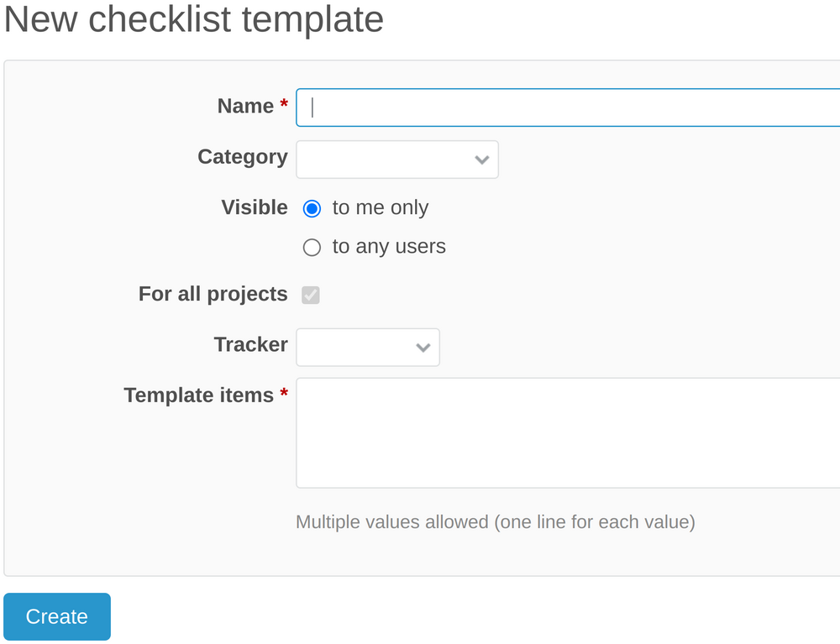840x644 pixels.
Task: Click the Category dropdown chevron arrow
Action: click(481, 160)
